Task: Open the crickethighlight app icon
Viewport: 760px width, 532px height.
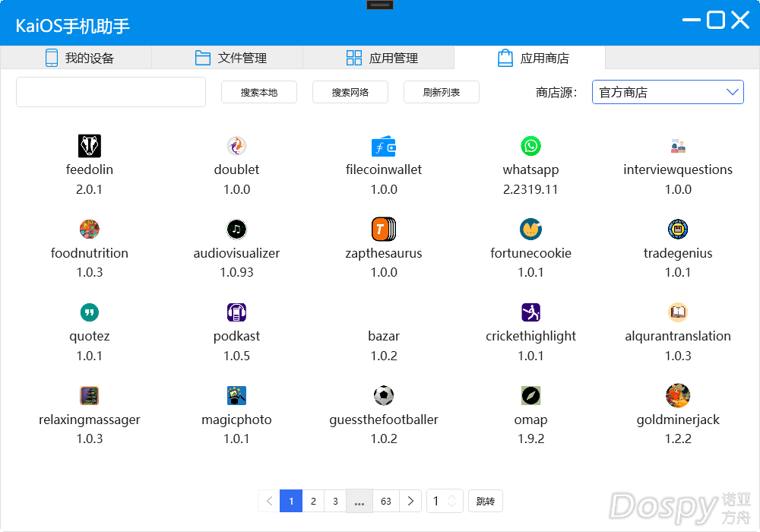Action: pos(530,312)
